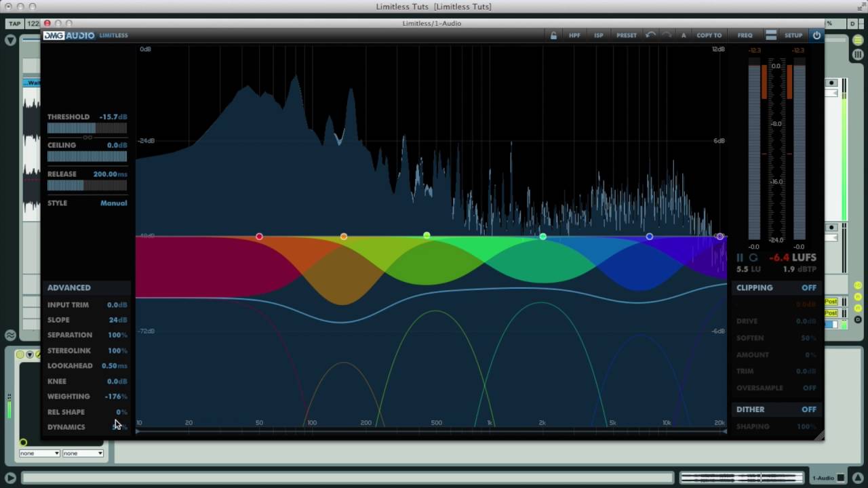The image size is (868, 488).
Task: Open the second 'none' dropdown
Action: pyautogui.click(x=83, y=453)
